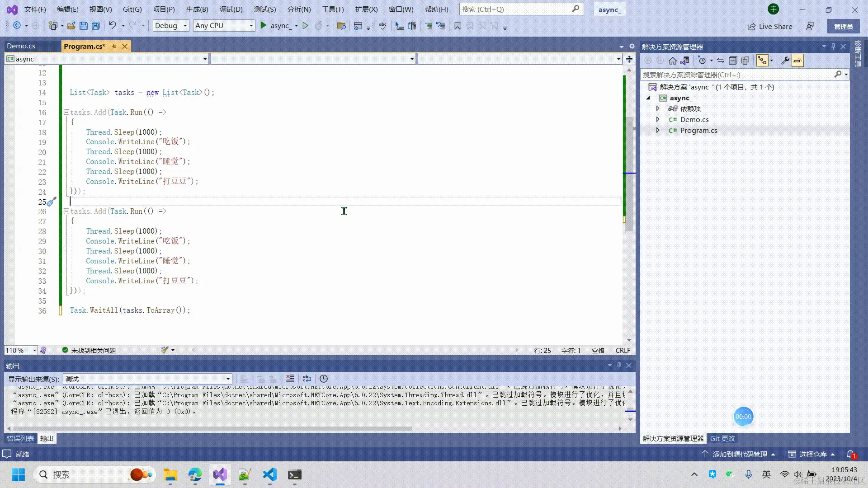The image size is (868, 488).
Task: Click the Undo icon in toolbar
Action: tap(113, 26)
